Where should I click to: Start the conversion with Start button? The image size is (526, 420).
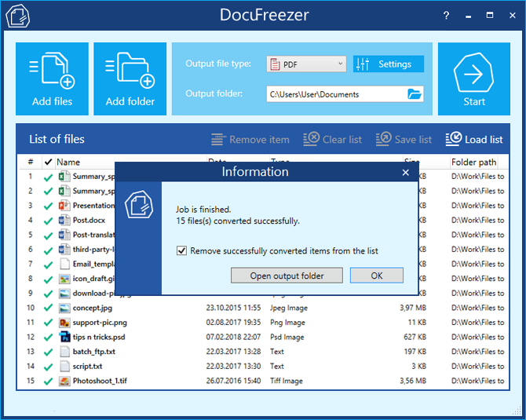pyautogui.click(x=474, y=79)
